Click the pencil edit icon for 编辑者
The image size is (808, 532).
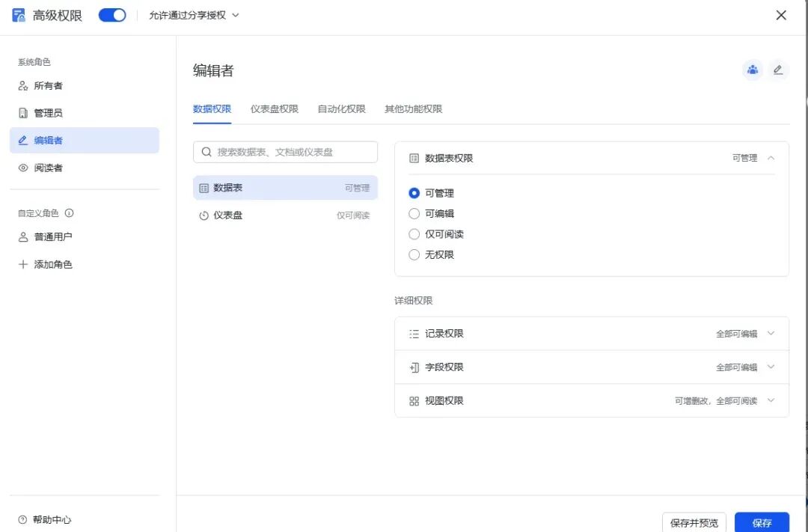pos(778,70)
